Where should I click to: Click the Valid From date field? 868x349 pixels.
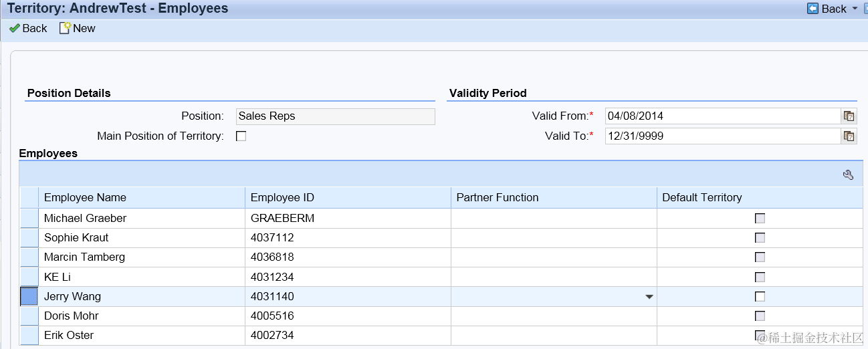pos(723,116)
